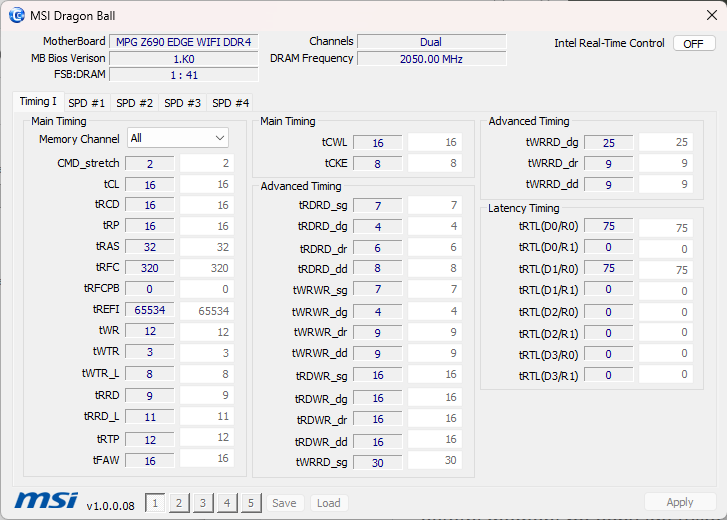Viewport: 727px width, 520px height.
Task: Click the Load button
Action: (x=329, y=503)
